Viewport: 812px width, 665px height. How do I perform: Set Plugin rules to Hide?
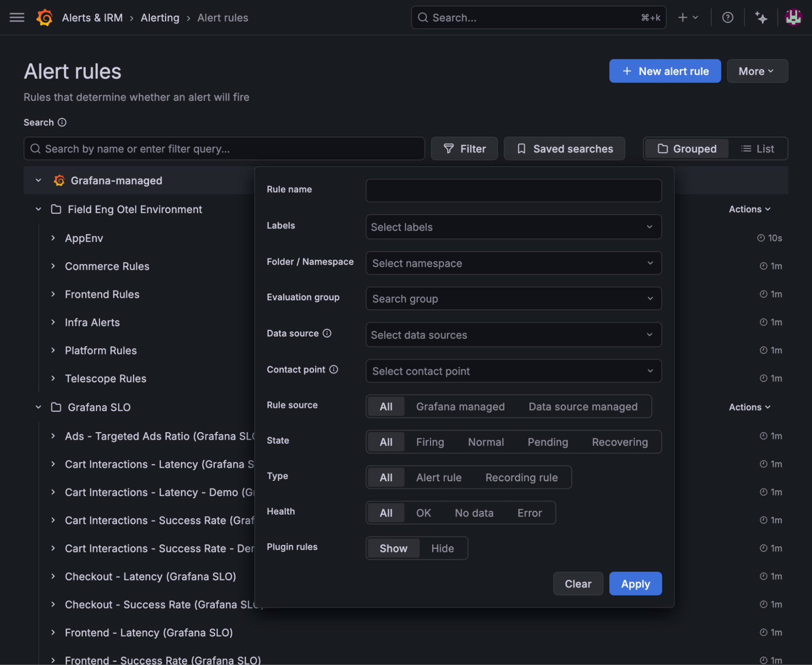point(442,548)
